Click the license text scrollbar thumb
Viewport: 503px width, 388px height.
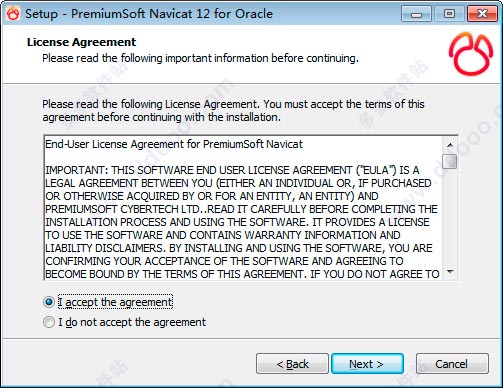450,161
